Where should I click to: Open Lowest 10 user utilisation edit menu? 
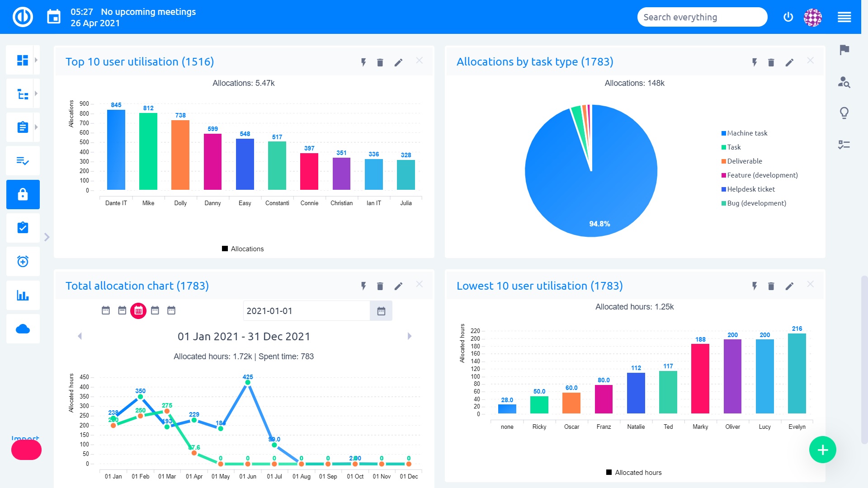point(789,286)
